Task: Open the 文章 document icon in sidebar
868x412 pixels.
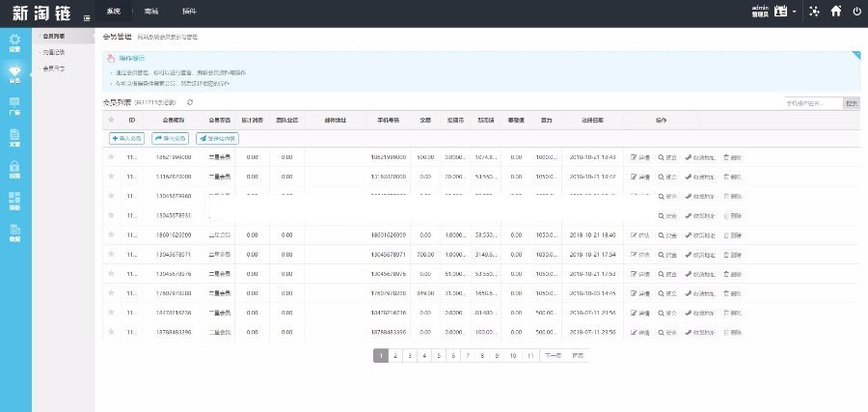Action: pyautogui.click(x=14, y=136)
